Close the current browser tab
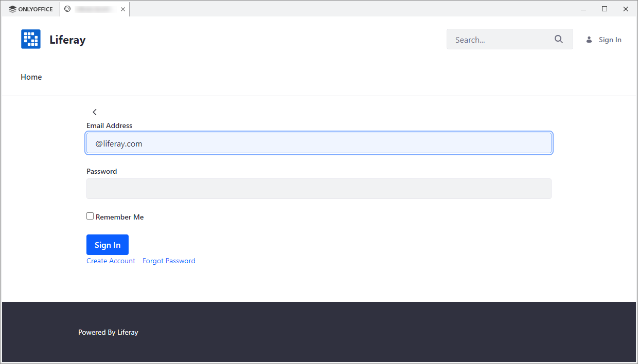The image size is (638, 364). (123, 9)
